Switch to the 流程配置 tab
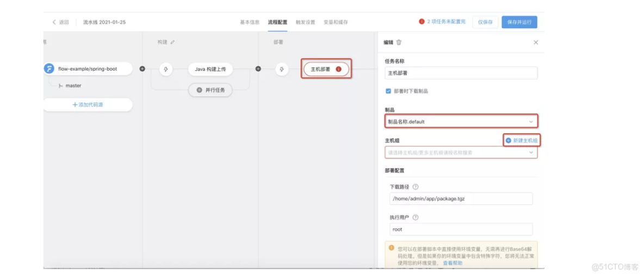The height and width of the screenshot is (276, 644). (x=277, y=22)
